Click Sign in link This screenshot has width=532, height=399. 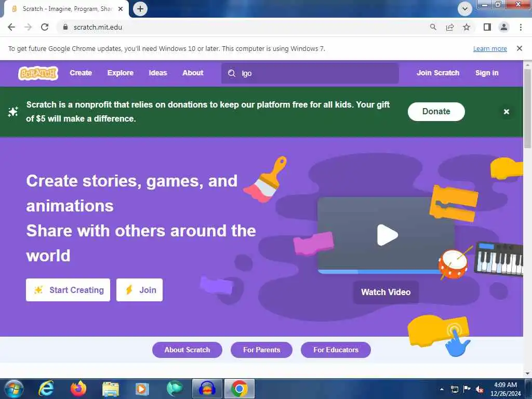(x=487, y=73)
